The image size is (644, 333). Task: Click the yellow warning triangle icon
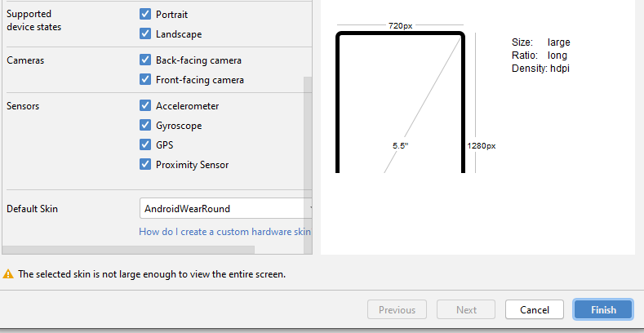[8, 274]
